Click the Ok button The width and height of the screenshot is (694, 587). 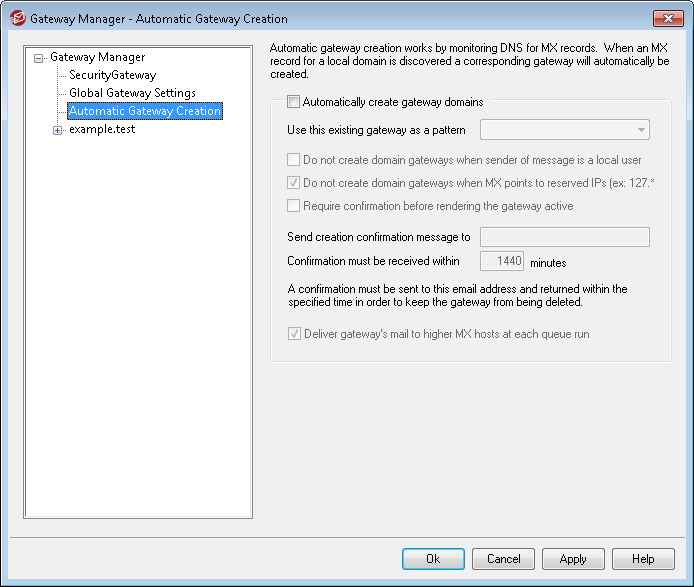click(433, 559)
